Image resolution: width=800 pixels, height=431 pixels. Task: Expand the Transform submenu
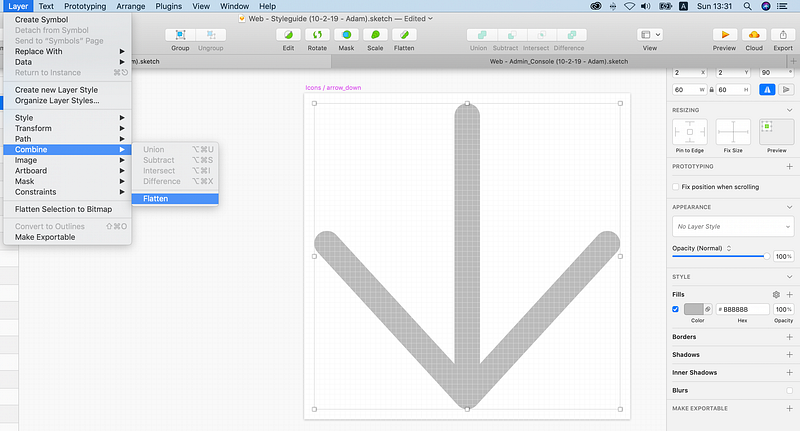click(67, 128)
